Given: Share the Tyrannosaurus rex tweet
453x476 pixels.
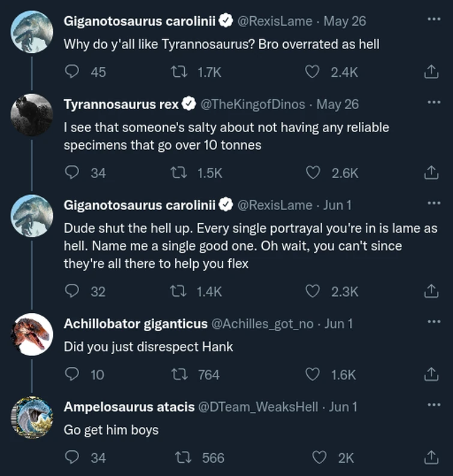Looking at the screenshot, I should [x=430, y=173].
